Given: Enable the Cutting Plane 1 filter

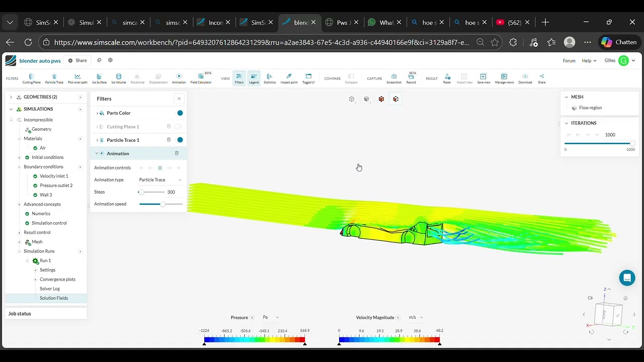Looking at the screenshot, I should coord(178,127).
